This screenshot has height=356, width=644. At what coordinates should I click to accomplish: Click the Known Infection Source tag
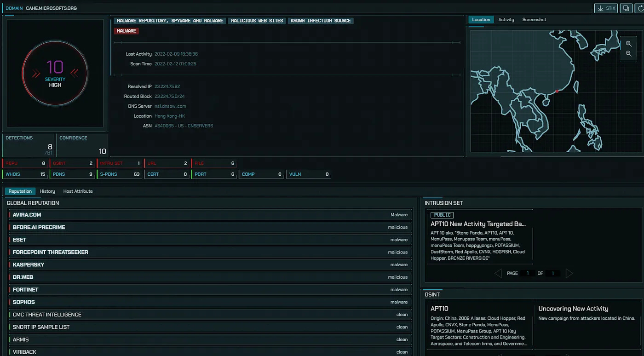point(321,21)
